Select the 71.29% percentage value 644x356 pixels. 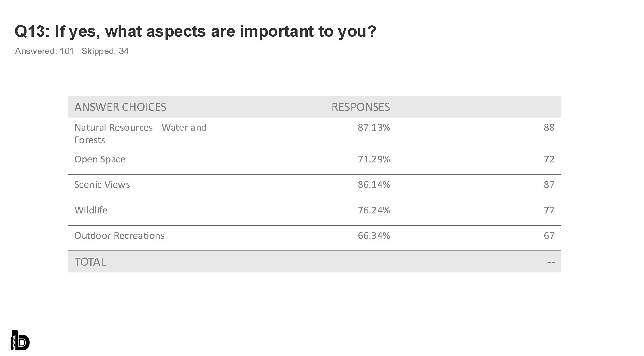(374, 159)
